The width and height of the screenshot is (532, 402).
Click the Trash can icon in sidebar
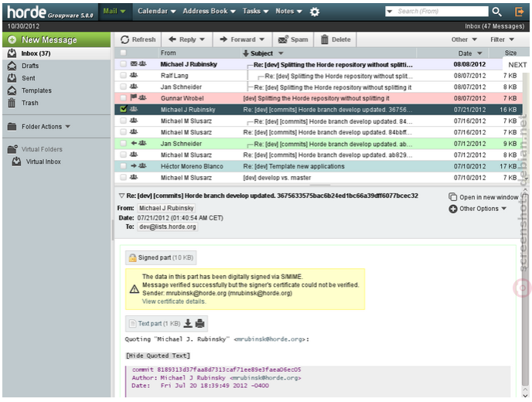click(12, 103)
